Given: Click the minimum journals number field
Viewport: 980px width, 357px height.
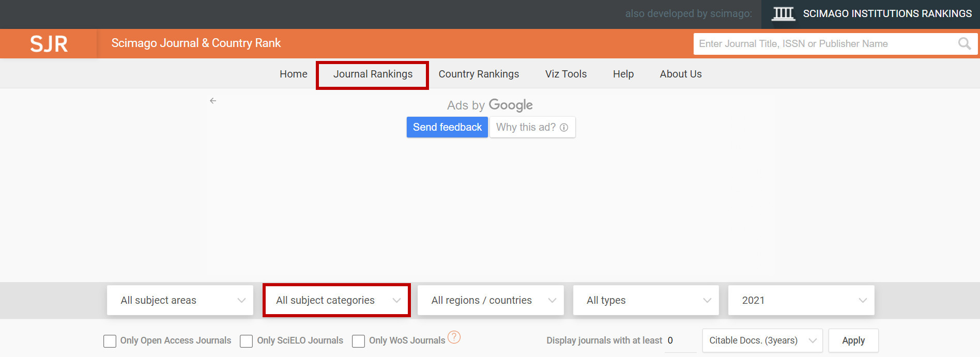Looking at the screenshot, I should pos(681,340).
